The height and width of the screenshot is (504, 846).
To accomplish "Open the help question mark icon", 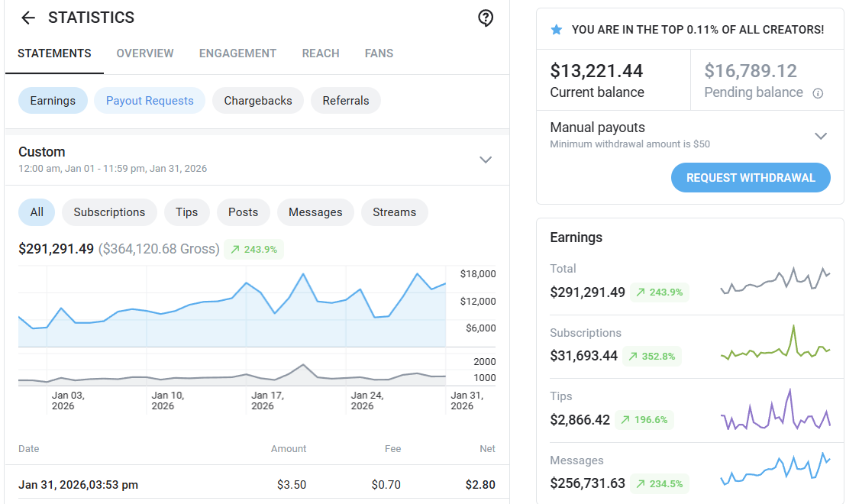I will (x=486, y=18).
